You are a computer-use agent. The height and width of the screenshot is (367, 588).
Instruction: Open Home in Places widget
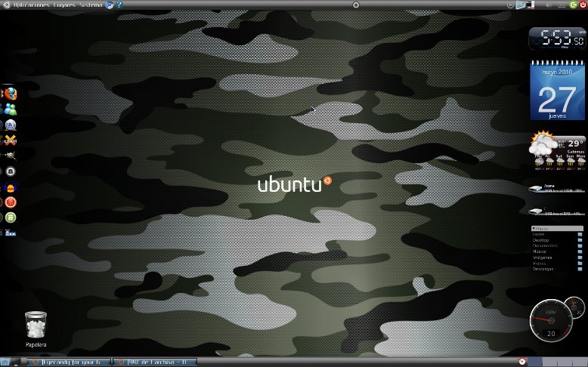point(557,234)
